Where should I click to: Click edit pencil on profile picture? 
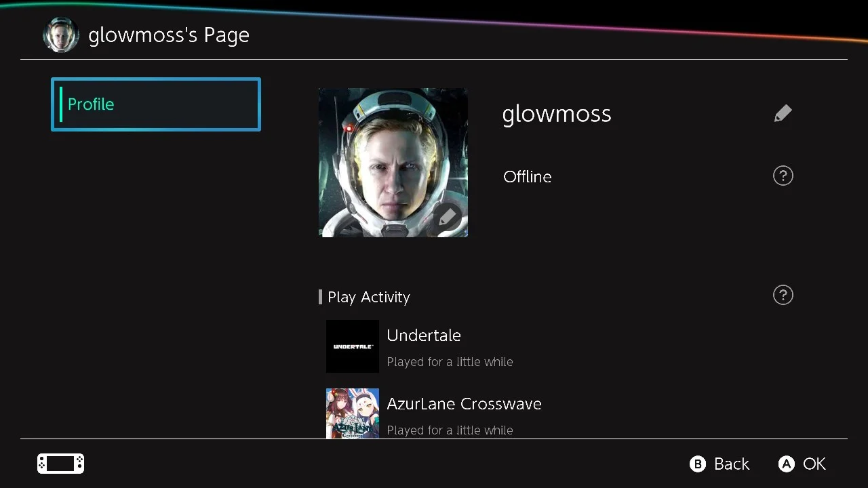tap(448, 218)
